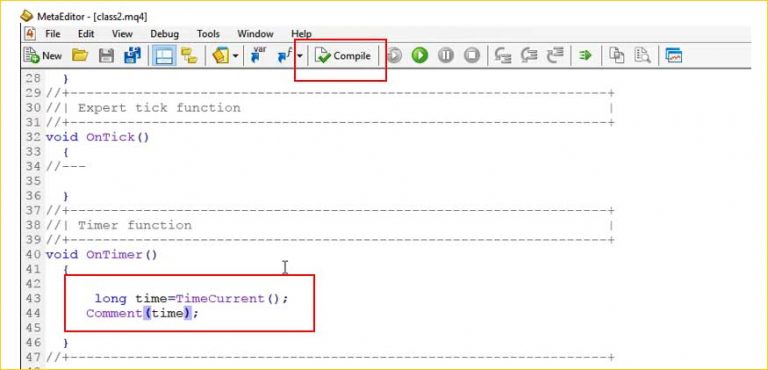Click the 'long time=TimeCurrent();' line
Screen dimensions: 768x370
tap(192, 298)
